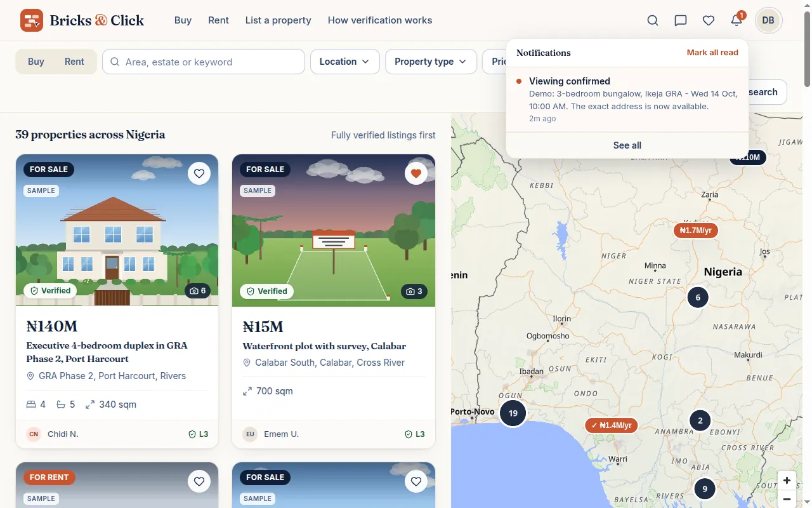Unsave the Calabar waterfront plot listing
812x508 pixels.
(416, 173)
